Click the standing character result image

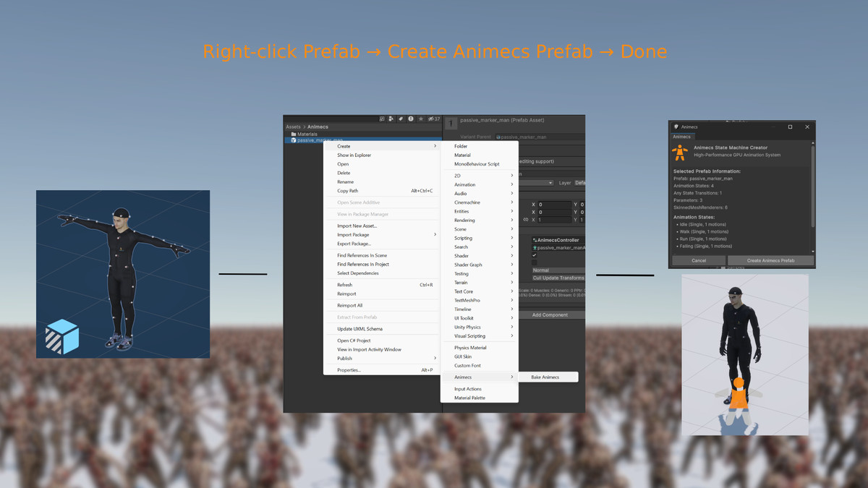[x=745, y=355]
